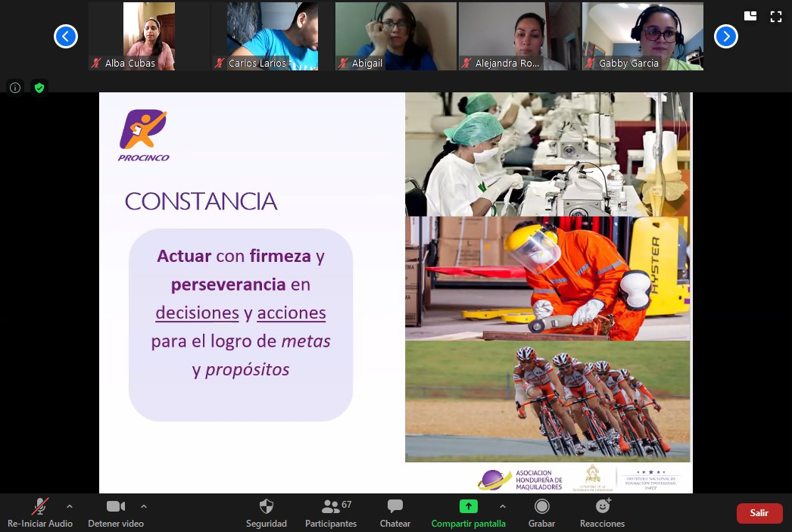Click the cyclists photo on slide
Viewport: 792px width, 532px height.
click(547, 401)
